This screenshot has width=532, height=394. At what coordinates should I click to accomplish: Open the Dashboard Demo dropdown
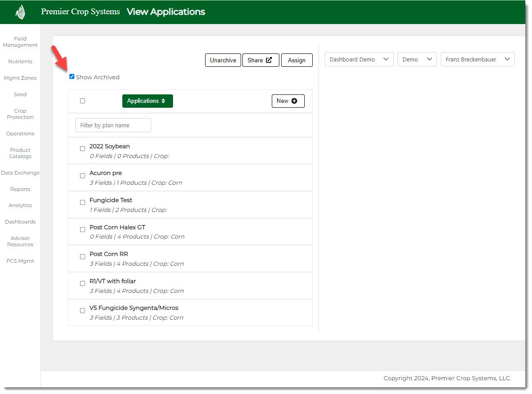(x=359, y=60)
